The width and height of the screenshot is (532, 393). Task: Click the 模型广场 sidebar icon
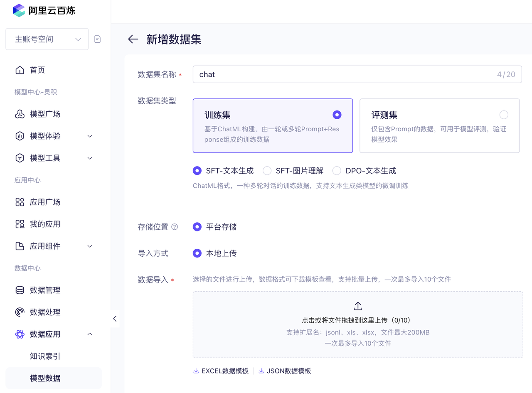click(20, 114)
